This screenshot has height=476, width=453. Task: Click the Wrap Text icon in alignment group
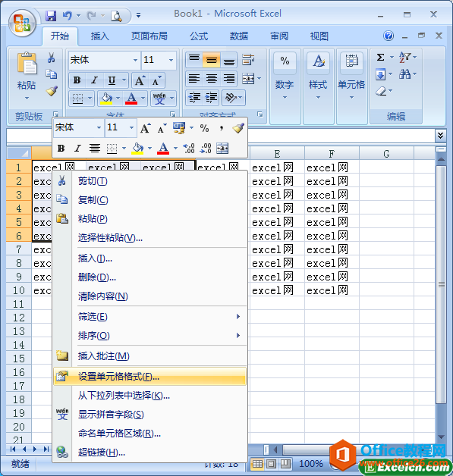point(248,59)
